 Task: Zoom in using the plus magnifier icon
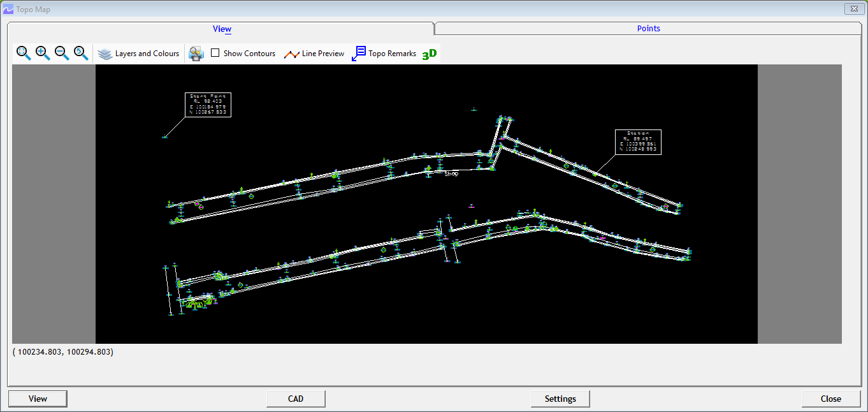click(41, 52)
